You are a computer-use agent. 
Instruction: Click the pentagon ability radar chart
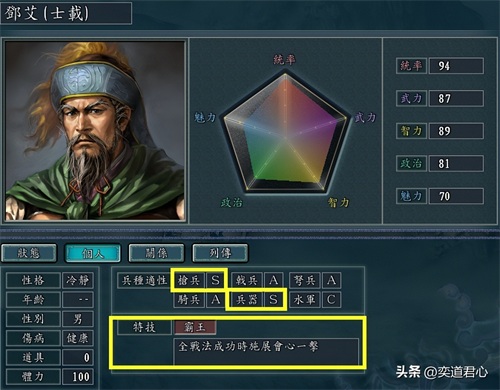[285, 133]
